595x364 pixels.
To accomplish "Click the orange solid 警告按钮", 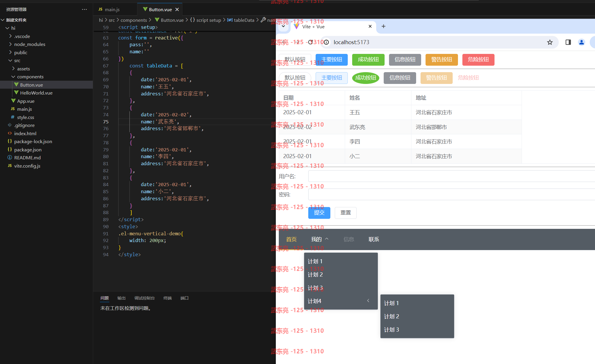I will 442,59.
